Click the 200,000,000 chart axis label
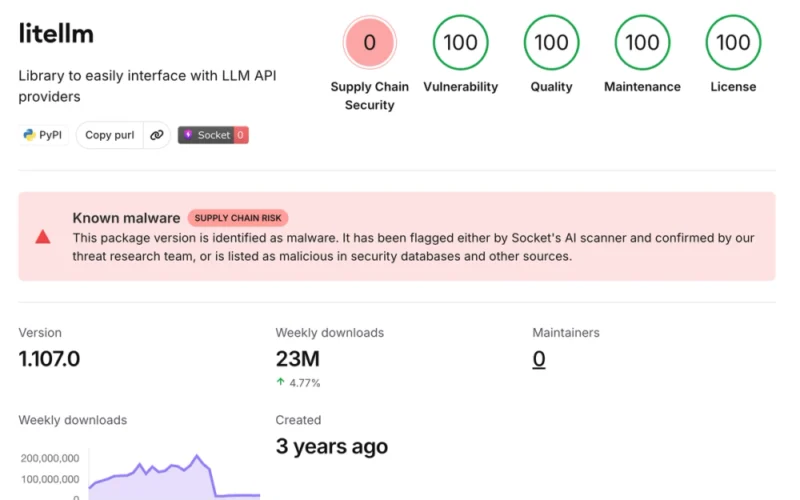Image resolution: width=800 pixels, height=500 pixels. (50, 458)
